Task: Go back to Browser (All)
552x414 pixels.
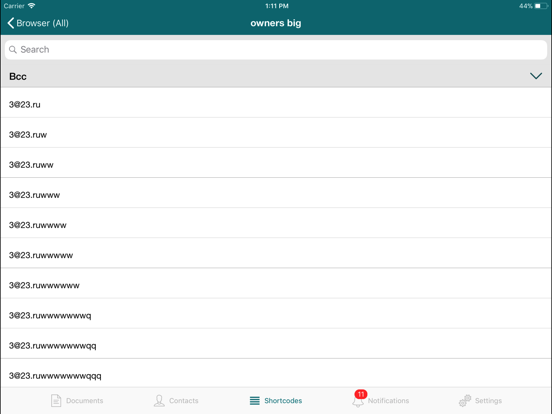Action: (x=38, y=23)
